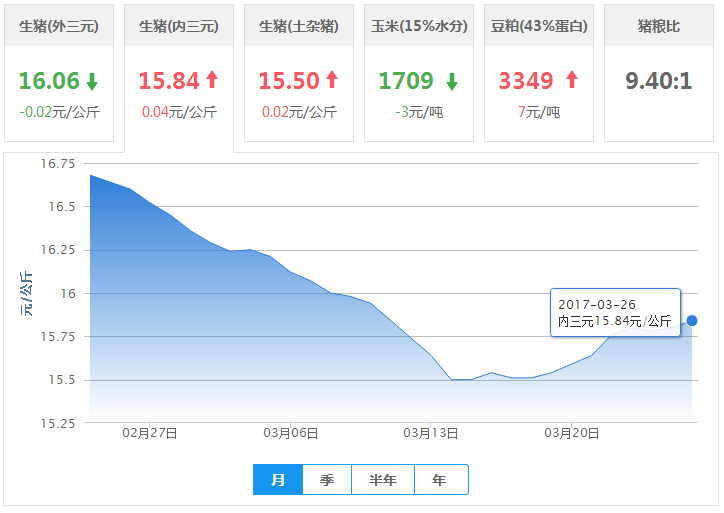This screenshot has height=513, width=724.
Task: Switch to 玉米(15%水分) tab
Action: coord(419,27)
